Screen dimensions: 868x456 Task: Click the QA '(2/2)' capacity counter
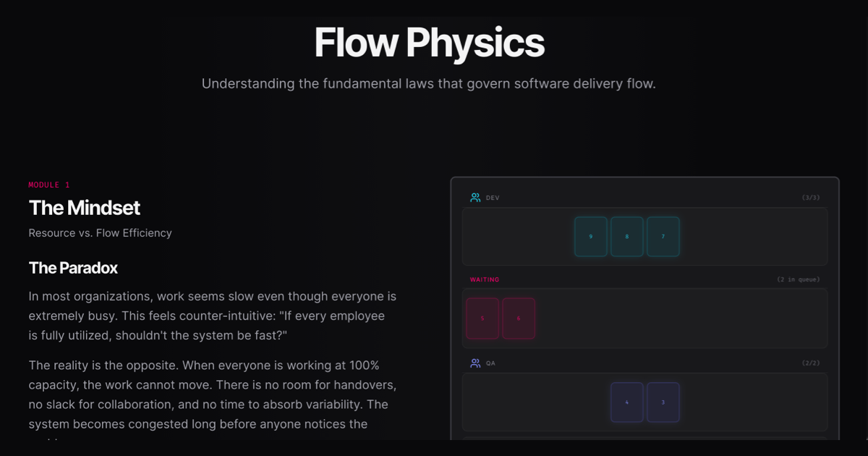811,363
